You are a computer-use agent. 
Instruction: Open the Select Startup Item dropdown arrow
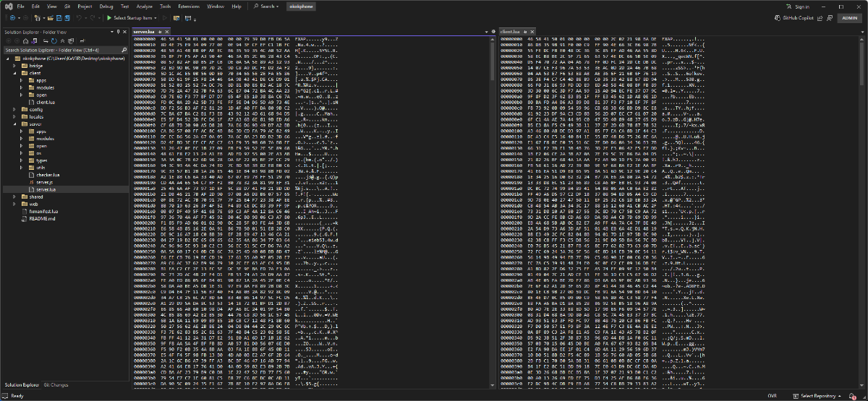coord(156,17)
